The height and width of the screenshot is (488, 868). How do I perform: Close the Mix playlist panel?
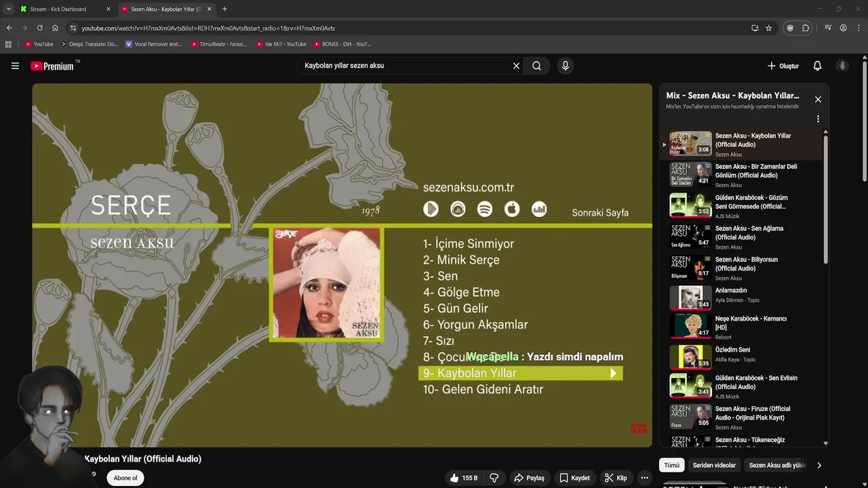pos(818,100)
